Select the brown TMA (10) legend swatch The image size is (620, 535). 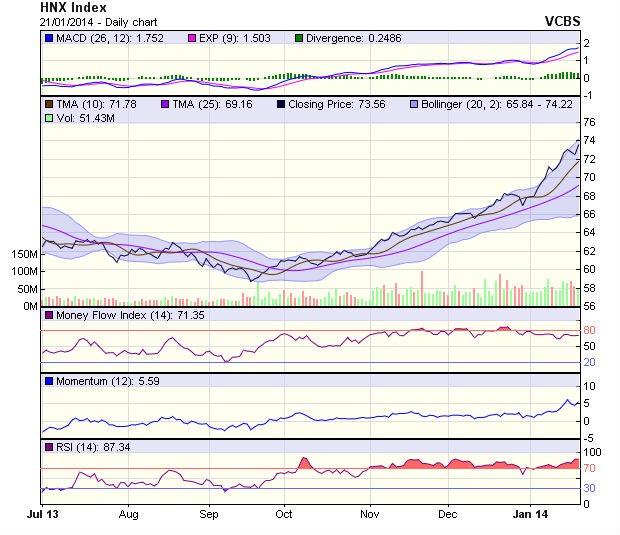point(49,103)
